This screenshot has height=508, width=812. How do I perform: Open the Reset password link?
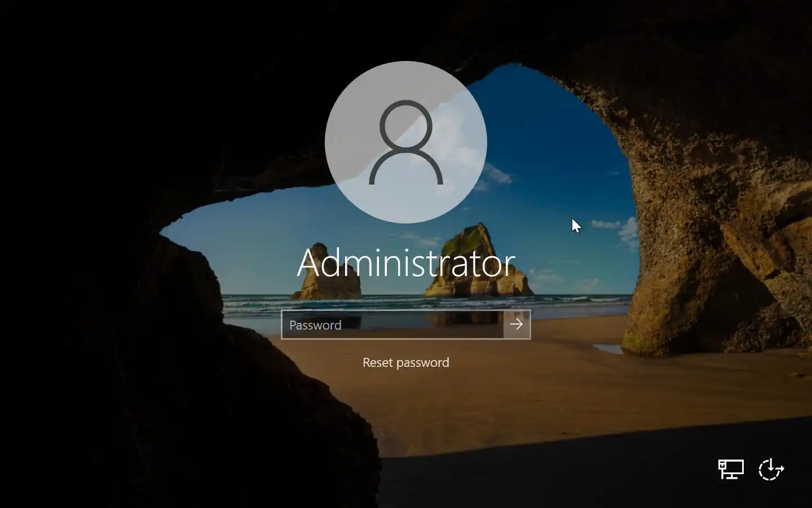(406, 362)
